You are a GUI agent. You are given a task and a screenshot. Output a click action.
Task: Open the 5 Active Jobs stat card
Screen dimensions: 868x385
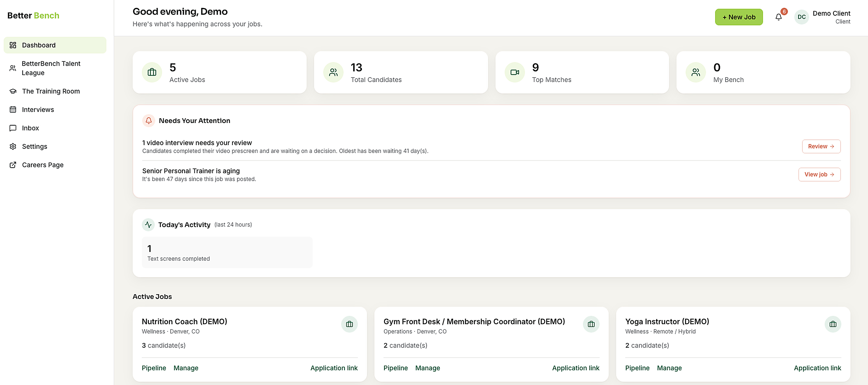click(219, 72)
